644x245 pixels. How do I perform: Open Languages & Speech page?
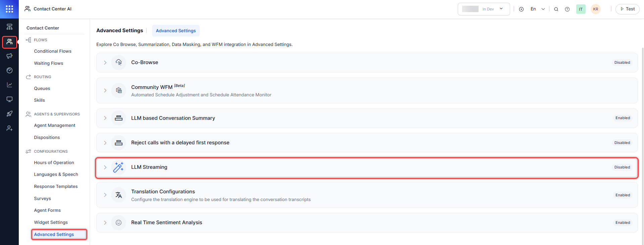click(56, 175)
